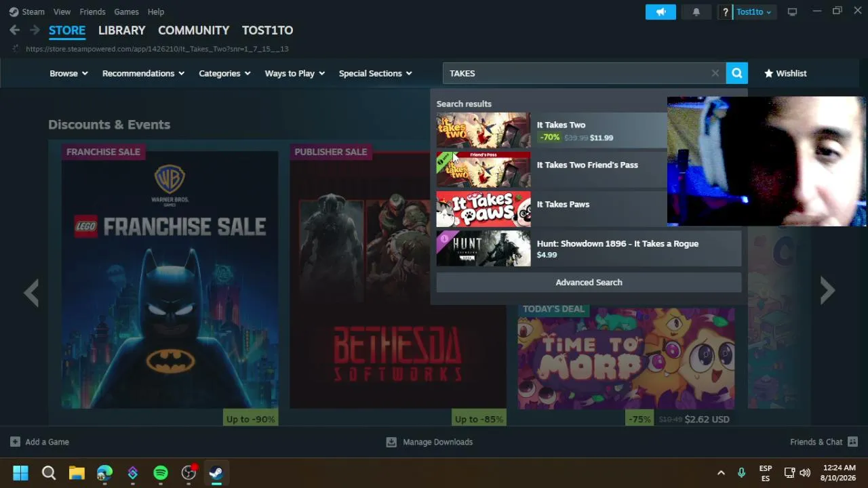Select Hunt: Showdown 1896 search result
This screenshot has height=488, width=868.
pyautogui.click(x=589, y=248)
